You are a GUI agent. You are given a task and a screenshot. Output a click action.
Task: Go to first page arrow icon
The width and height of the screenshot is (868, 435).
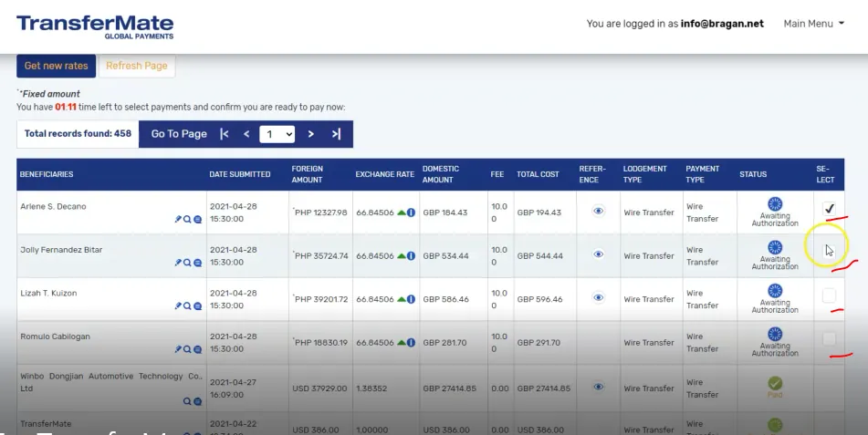click(x=225, y=134)
